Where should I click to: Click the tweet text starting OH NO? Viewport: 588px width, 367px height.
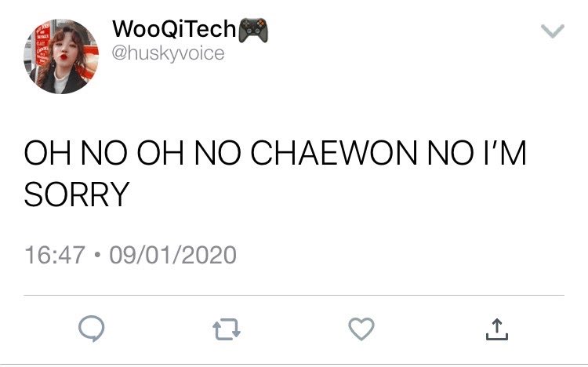[x=275, y=173]
